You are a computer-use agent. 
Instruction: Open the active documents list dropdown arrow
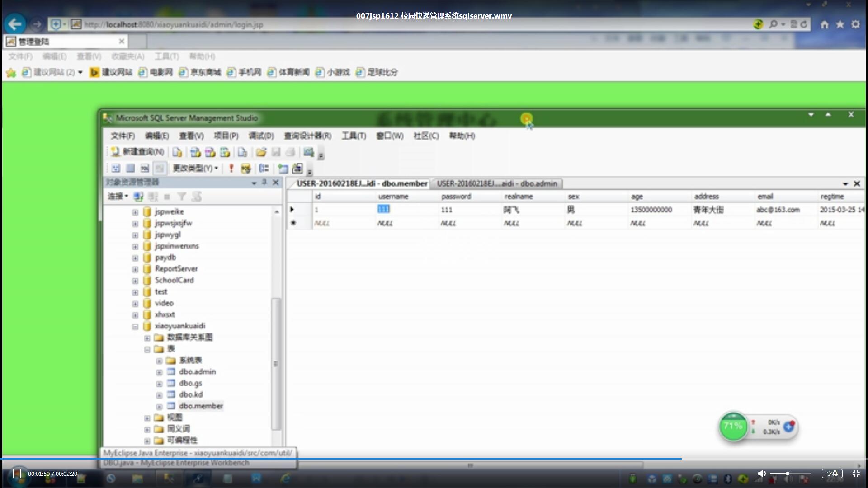845,184
